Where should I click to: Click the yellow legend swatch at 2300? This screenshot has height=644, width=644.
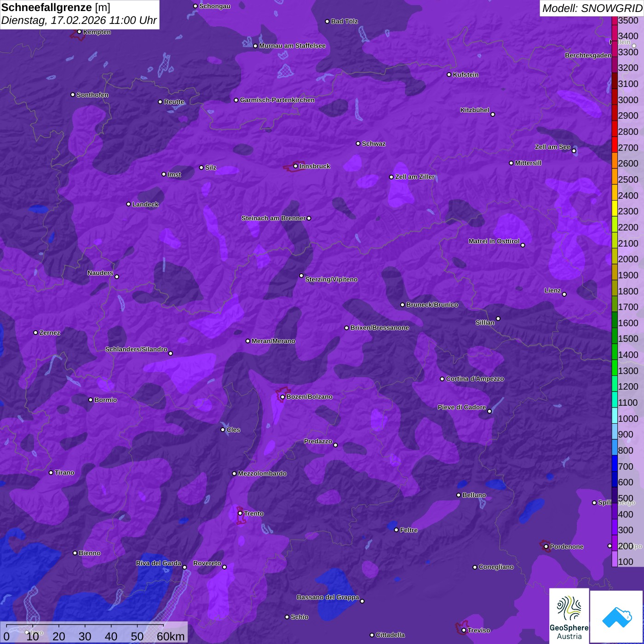[x=615, y=208]
